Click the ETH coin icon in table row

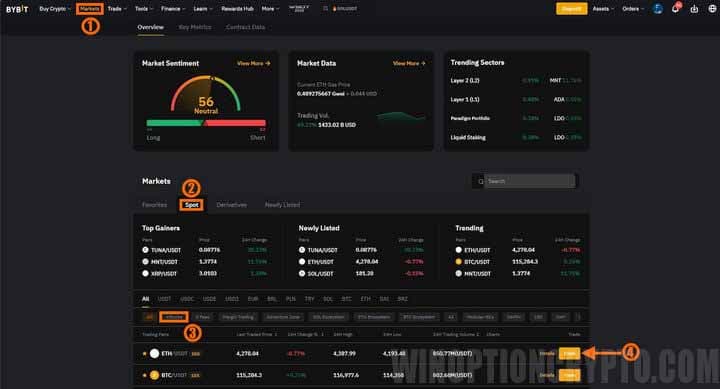click(x=154, y=354)
